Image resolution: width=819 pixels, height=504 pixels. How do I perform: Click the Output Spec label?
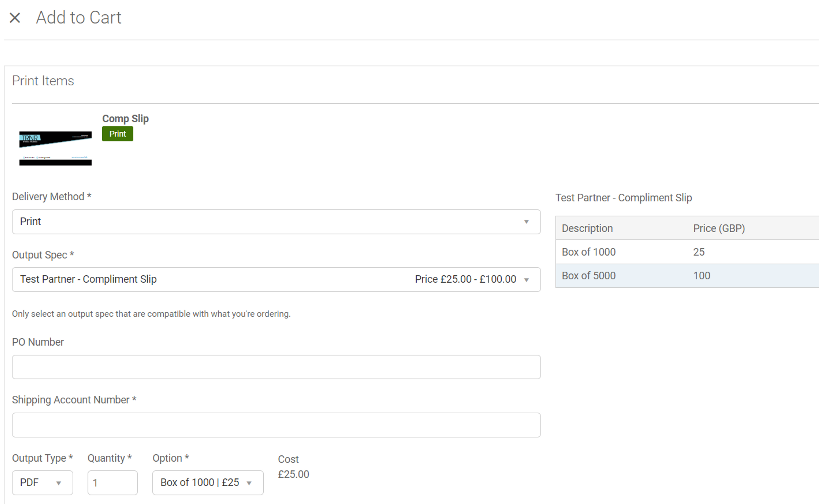pyautogui.click(x=43, y=255)
